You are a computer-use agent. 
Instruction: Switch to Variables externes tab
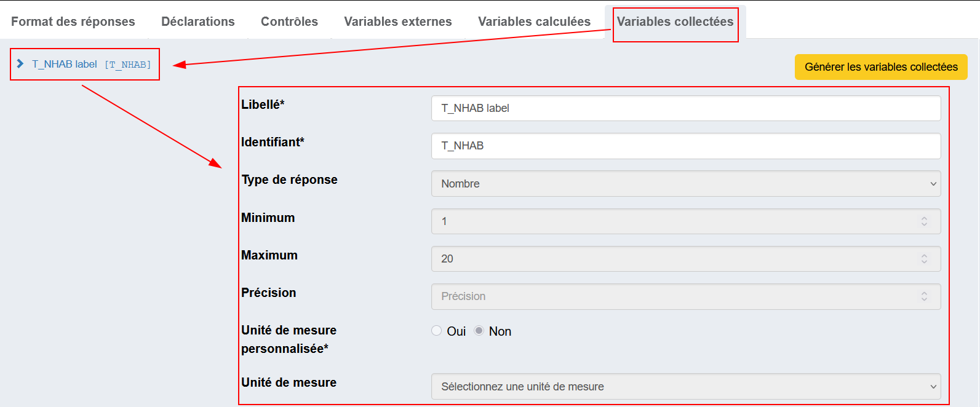tap(397, 22)
